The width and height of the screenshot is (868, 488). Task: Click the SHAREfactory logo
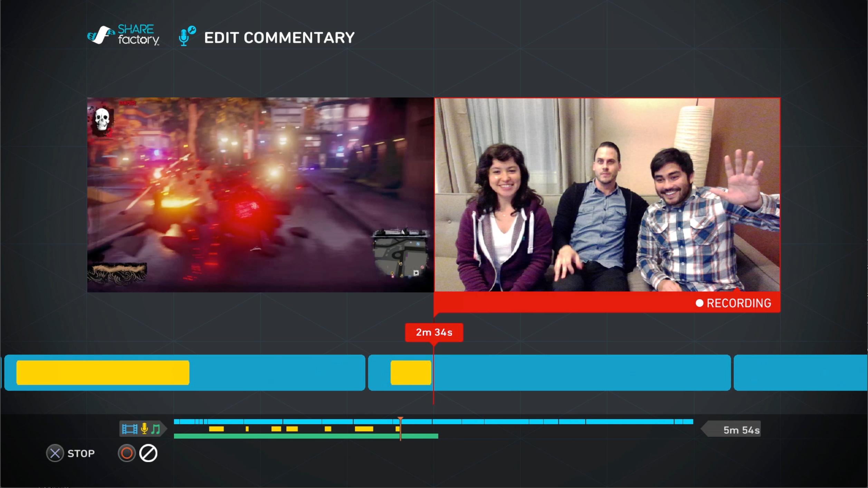pyautogui.click(x=123, y=35)
